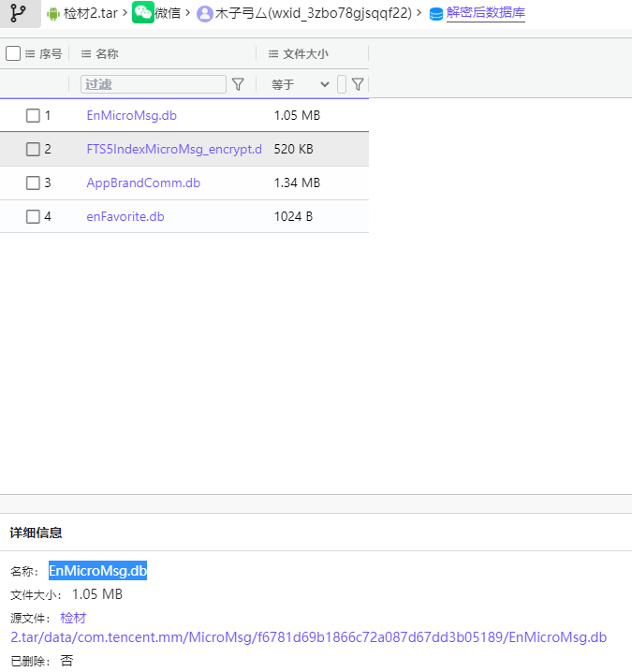This screenshot has height=672, width=632.
Task: Sort by the 文件大小 column header
Action: coord(305,54)
